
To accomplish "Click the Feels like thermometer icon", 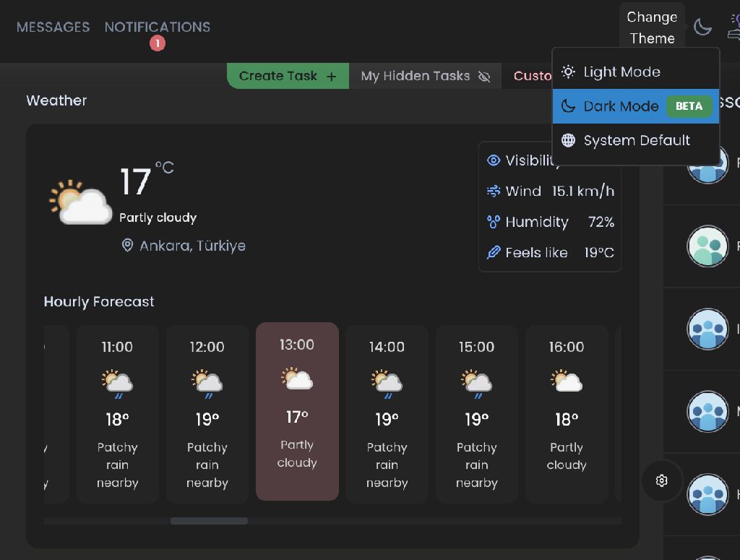I will [494, 253].
